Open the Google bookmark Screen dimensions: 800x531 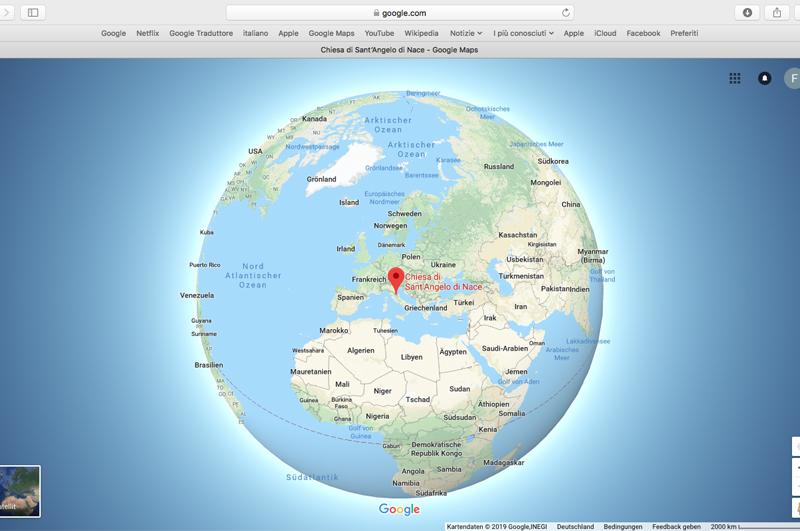pyautogui.click(x=113, y=33)
